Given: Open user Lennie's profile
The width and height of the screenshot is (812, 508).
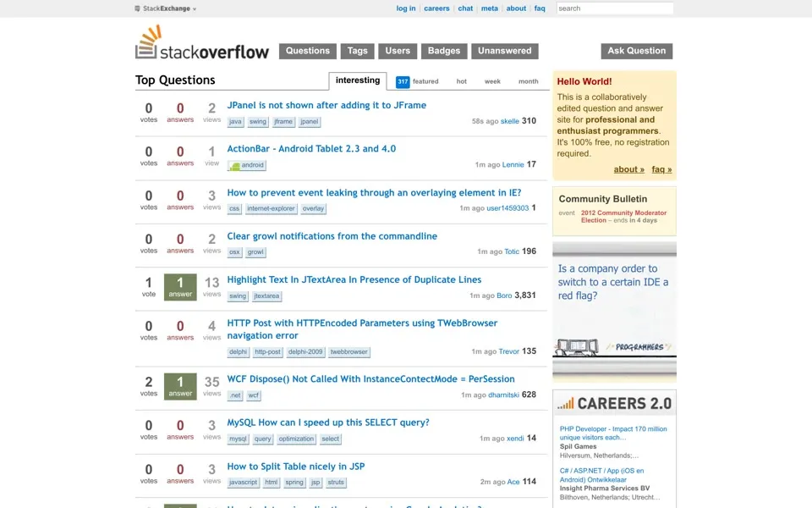Looking at the screenshot, I should coord(513,165).
